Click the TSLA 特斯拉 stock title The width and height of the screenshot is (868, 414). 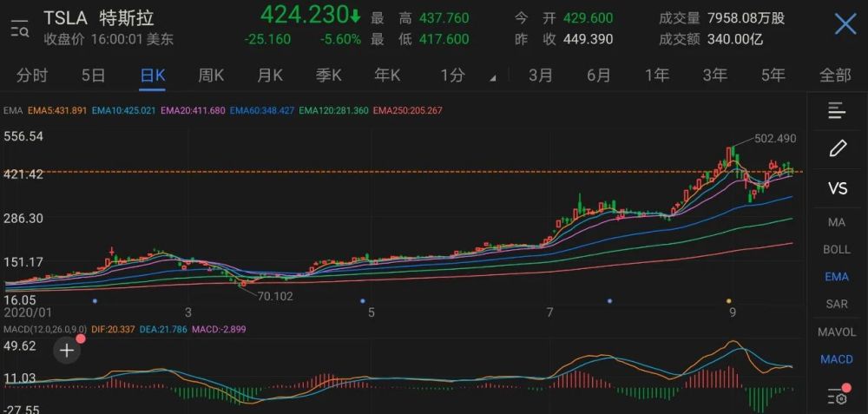(99, 18)
